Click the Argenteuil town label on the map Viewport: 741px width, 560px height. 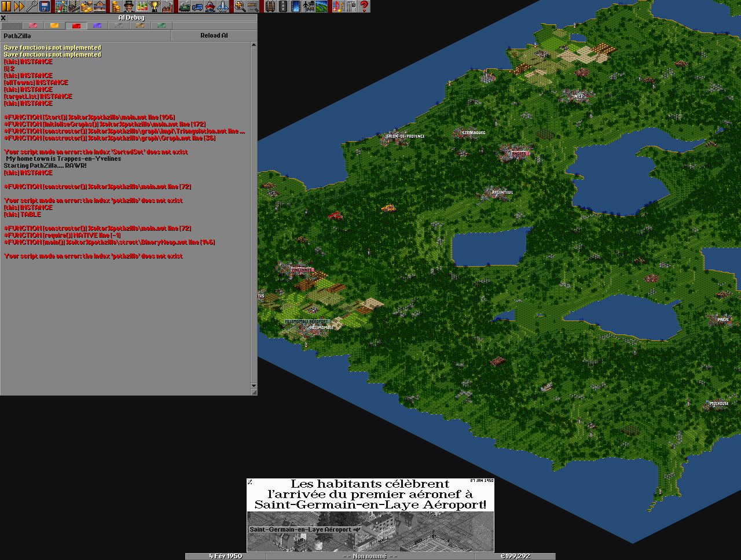pyautogui.click(x=502, y=192)
